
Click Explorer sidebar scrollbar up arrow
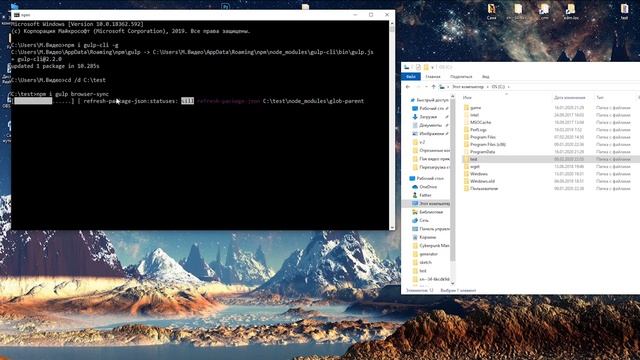point(452,97)
